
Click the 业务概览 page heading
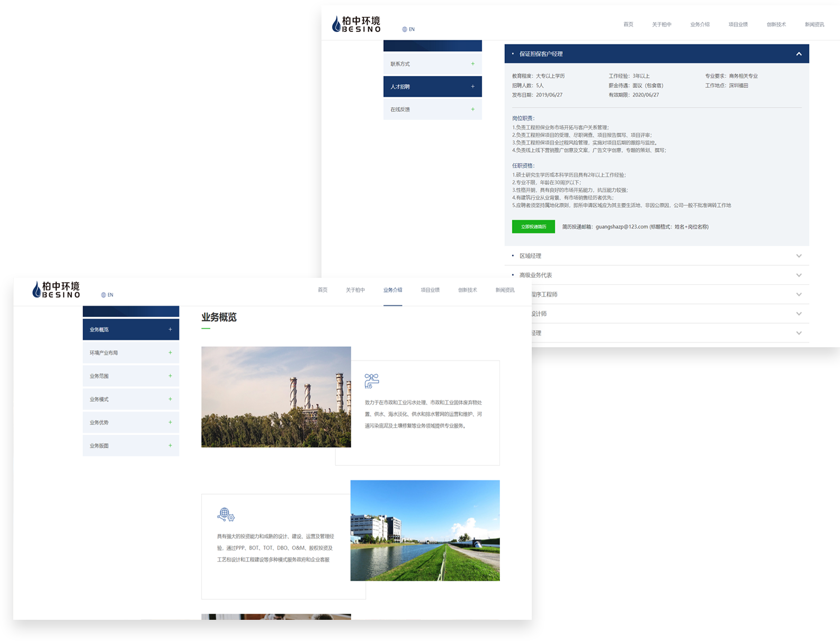[x=219, y=317]
